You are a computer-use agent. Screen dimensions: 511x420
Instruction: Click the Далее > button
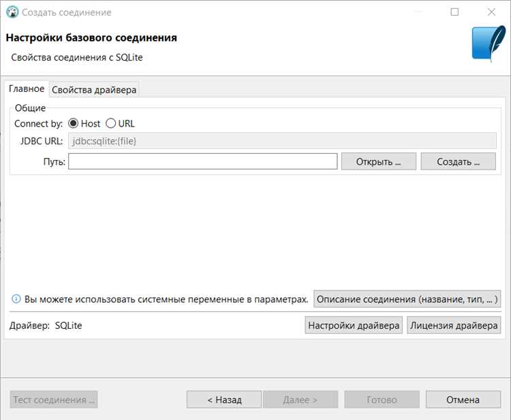click(300, 400)
